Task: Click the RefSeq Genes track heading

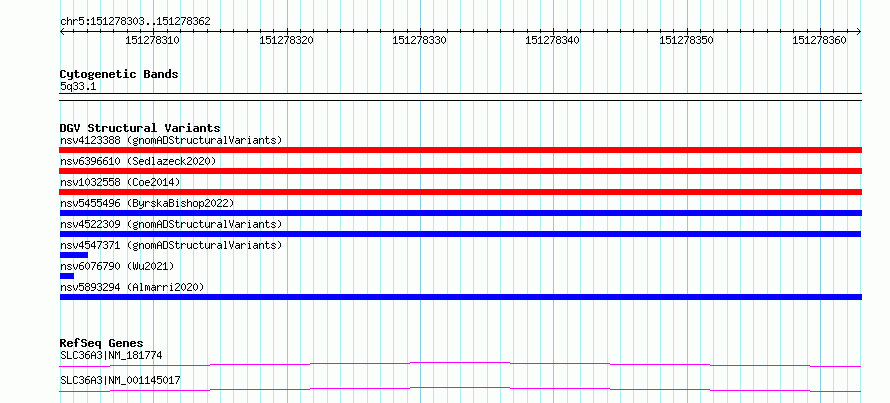Action: (101, 343)
